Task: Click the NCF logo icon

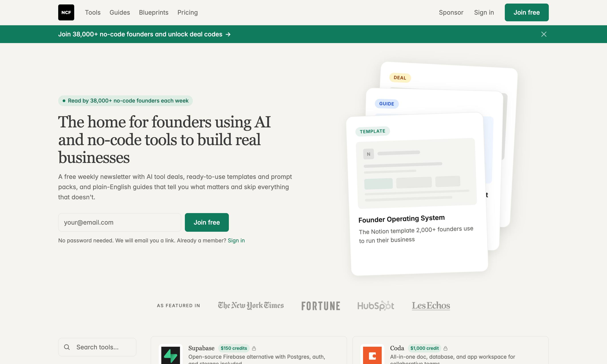Action: (x=66, y=12)
